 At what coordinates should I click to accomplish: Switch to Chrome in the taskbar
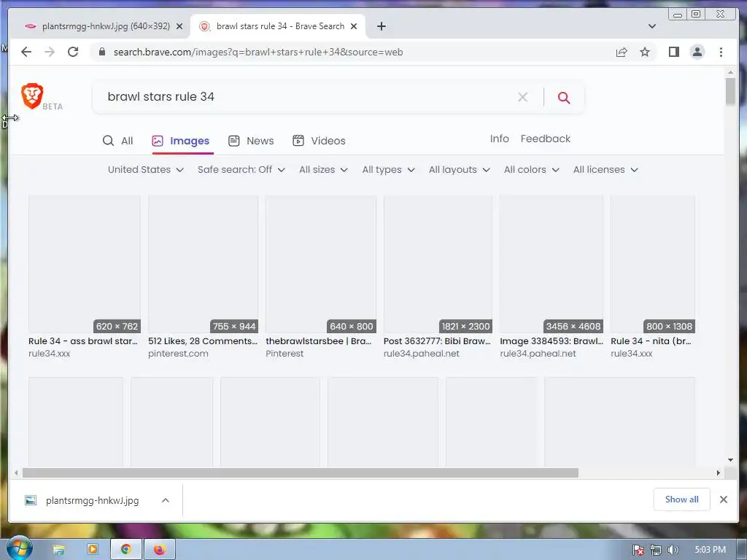tap(125, 550)
